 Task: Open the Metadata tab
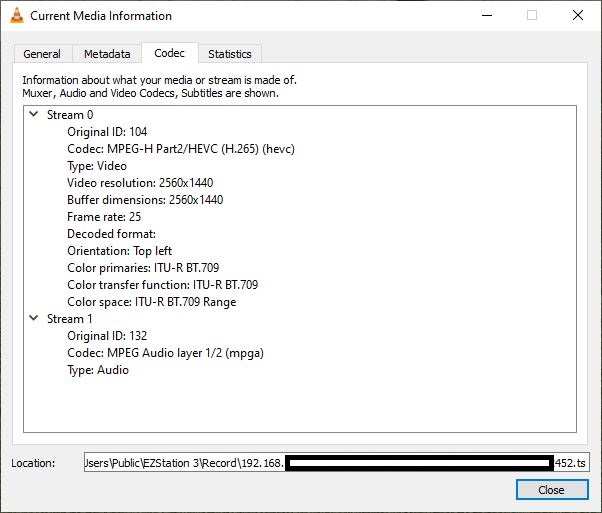click(x=107, y=54)
